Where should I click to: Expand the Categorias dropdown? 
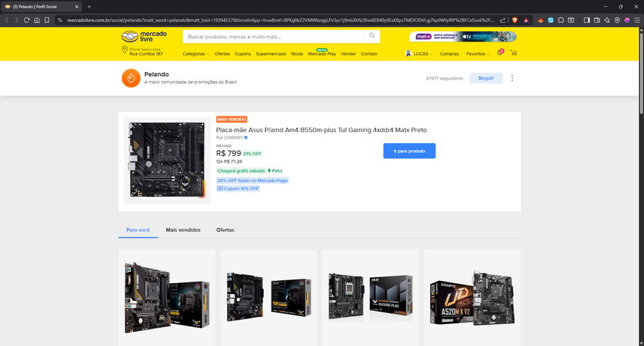pyautogui.click(x=196, y=54)
